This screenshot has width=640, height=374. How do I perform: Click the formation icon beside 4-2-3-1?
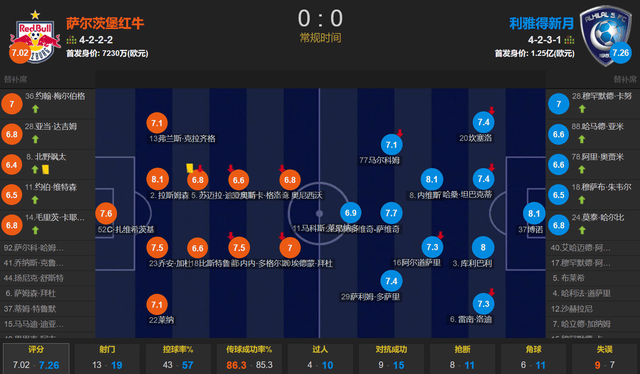coord(569,40)
